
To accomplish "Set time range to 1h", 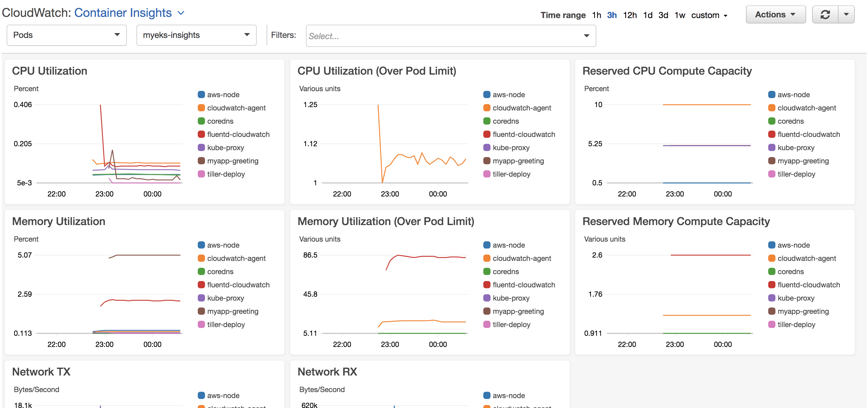I will point(596,15).
